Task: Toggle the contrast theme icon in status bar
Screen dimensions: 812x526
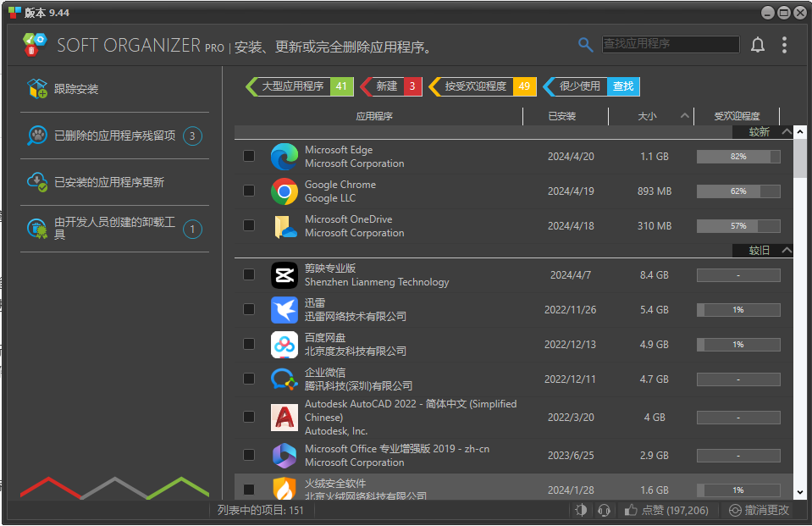Action: (x=581, y=511)
